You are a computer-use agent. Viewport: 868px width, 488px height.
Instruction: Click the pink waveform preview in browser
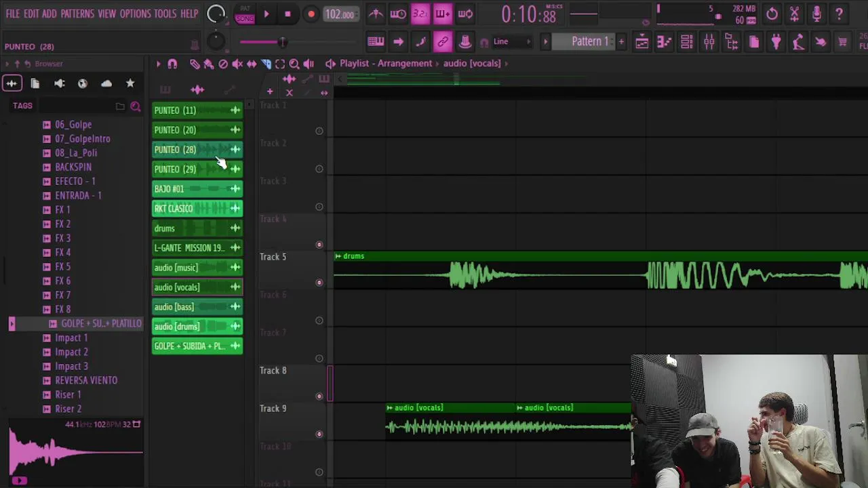click(x=76, y=453)
